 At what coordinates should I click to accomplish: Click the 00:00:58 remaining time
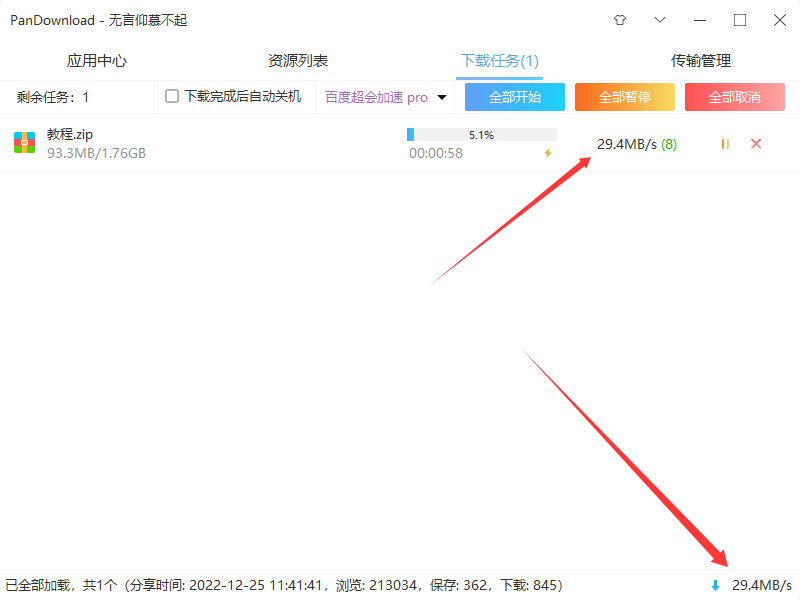(436, 153)
